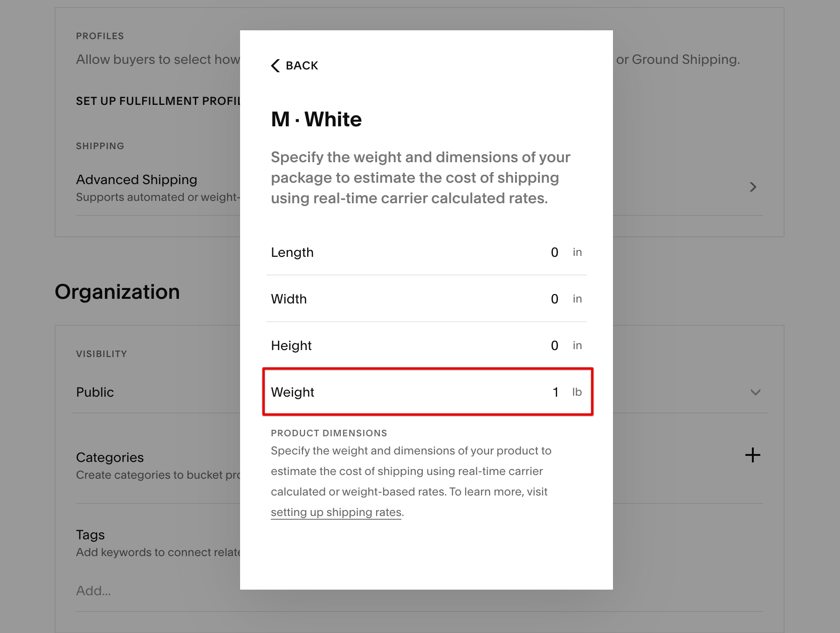Click the Add... field under Tags
Image resolution: width=840 pixels, height=633 pixels.
point(93,591)
